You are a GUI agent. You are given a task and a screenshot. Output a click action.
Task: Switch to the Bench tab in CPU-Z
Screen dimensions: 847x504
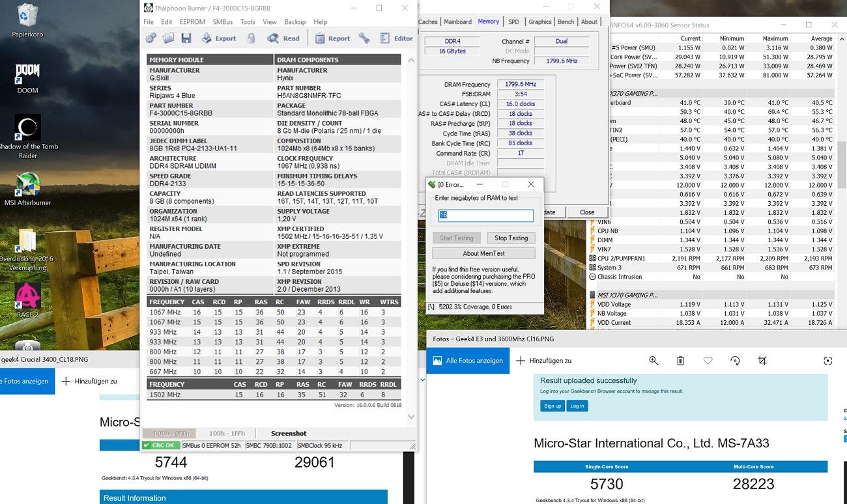point(566,21)
